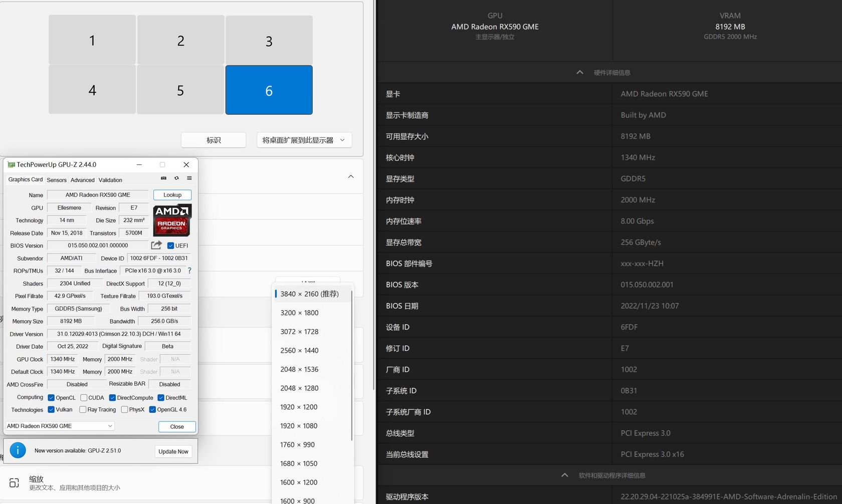Screen dimensions: 842x504
Task: Toggle the DirectCompute checkbox
Action: 112,398
